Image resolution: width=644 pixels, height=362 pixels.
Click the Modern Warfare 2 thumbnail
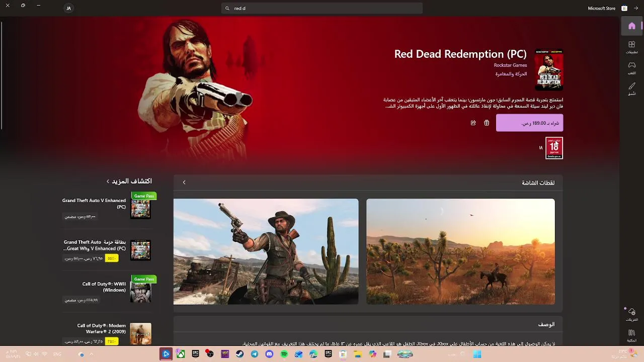(140, 334)
